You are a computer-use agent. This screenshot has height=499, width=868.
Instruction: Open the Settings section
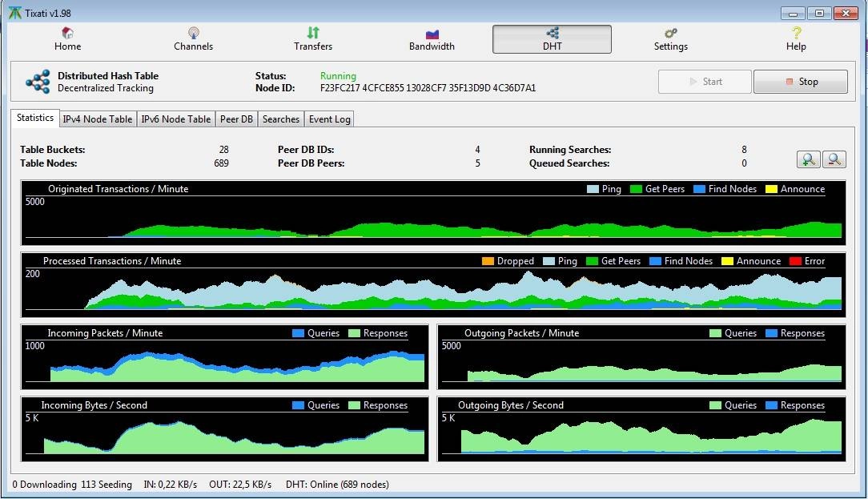670,39
